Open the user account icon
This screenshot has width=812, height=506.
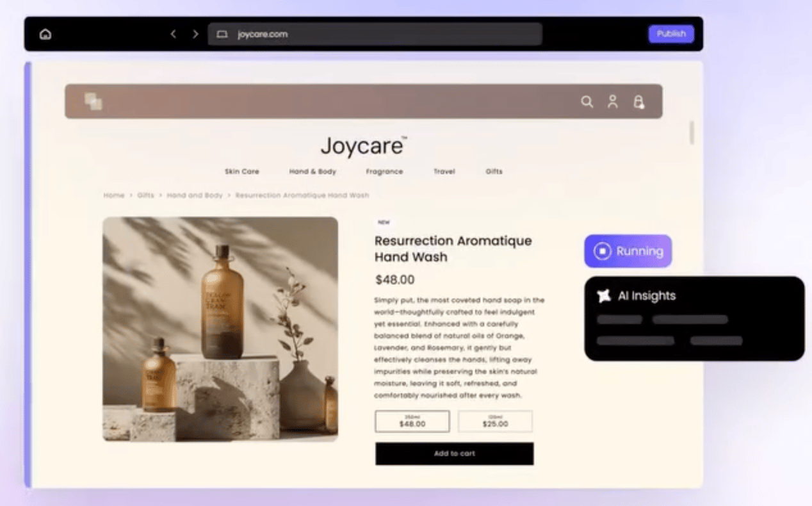click(613, 101)
